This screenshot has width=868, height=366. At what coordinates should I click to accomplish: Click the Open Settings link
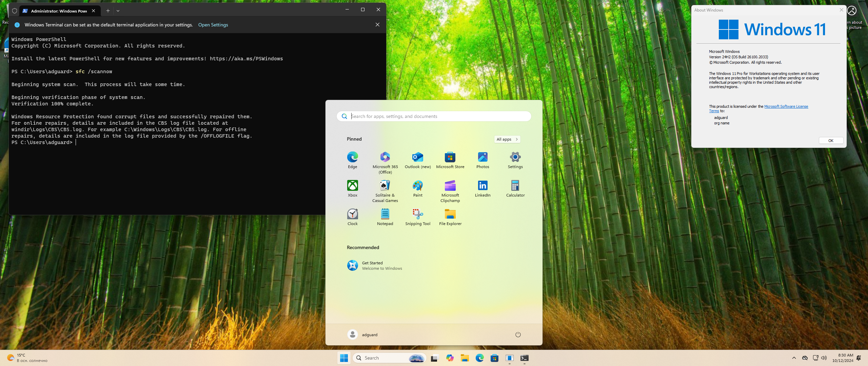click(213, 25)
